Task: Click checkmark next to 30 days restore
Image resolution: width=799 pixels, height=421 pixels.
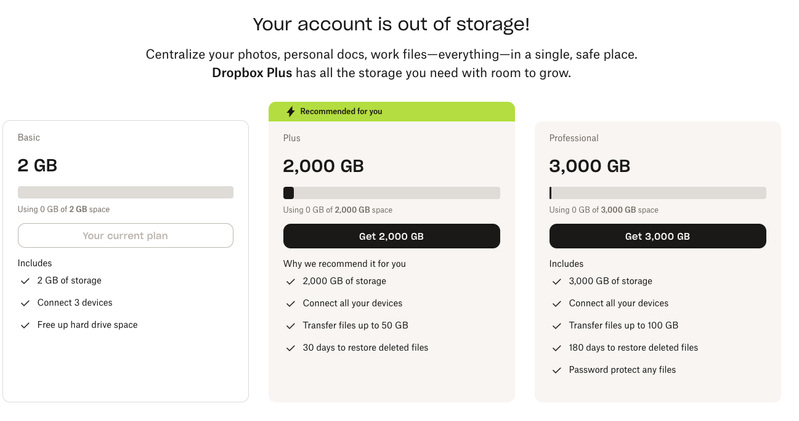Action: pos(289,348)
